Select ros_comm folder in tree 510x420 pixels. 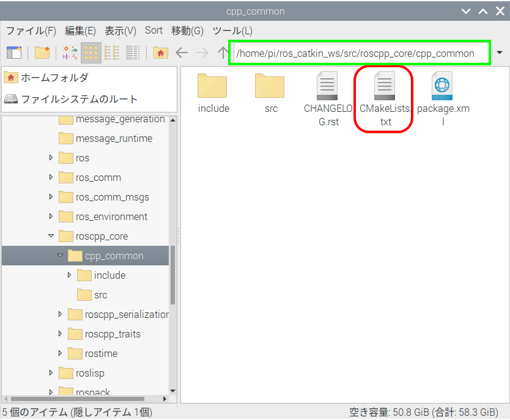click(x=90, y=177)
